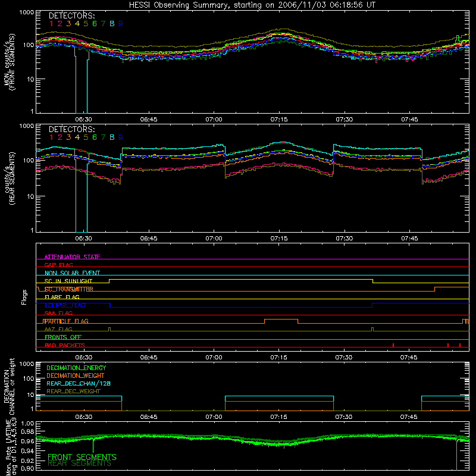Screen dimensions: 476x476
Task: Click the REAR_DEC_CHAN/128 legend entry
Action: pyautogui.click(x=79, y=383)
